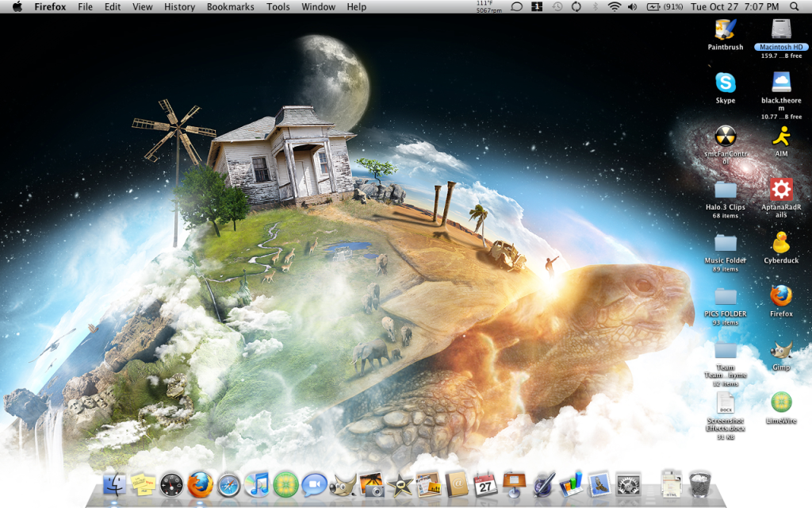Open the volume control in menu bar

click(x=632, y=6)
